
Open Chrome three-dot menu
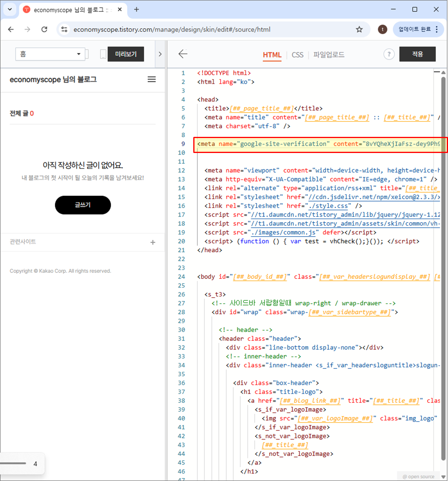point(437,29)
